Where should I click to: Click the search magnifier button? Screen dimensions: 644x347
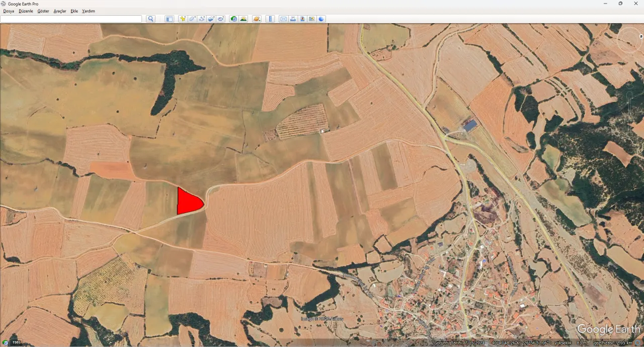pos(150,19)
